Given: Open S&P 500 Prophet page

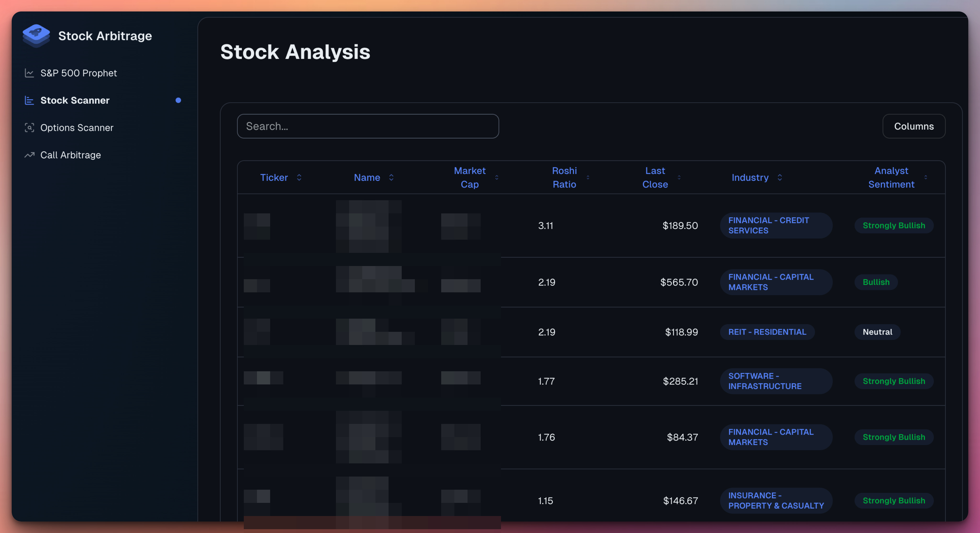Looking at the screenshot, I should click(x=78, y=73).
